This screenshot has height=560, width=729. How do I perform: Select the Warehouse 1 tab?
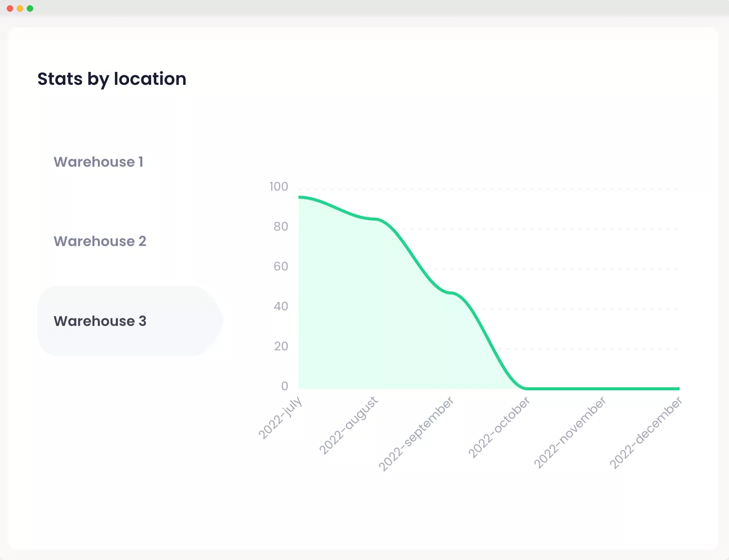tap(98, 162)
